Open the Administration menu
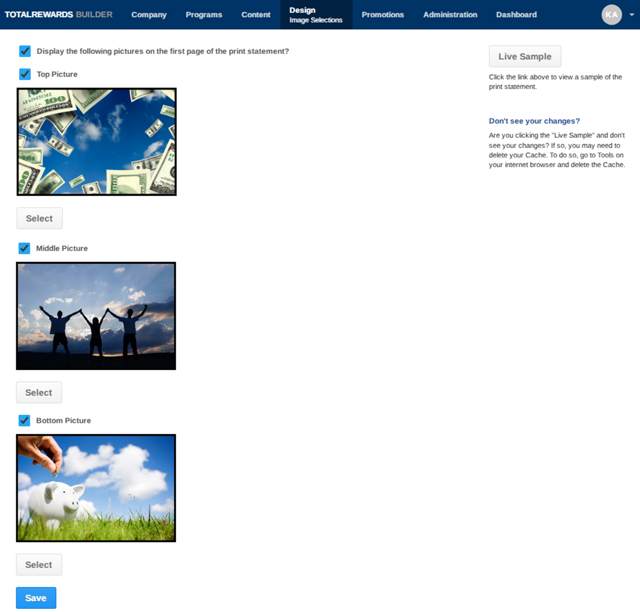The image size is (640, 612). pyautogui.click(x=450, y=15)
